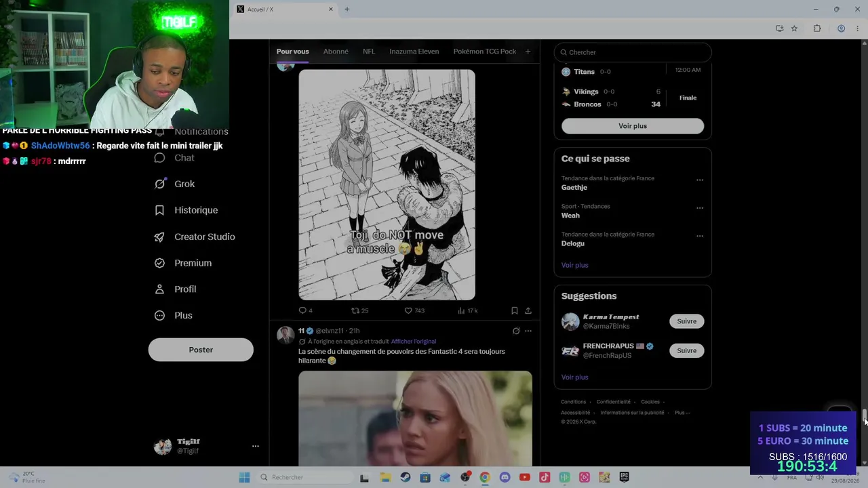Share the manga post
This screenshot has height=488, width=868.
[528, 310]
